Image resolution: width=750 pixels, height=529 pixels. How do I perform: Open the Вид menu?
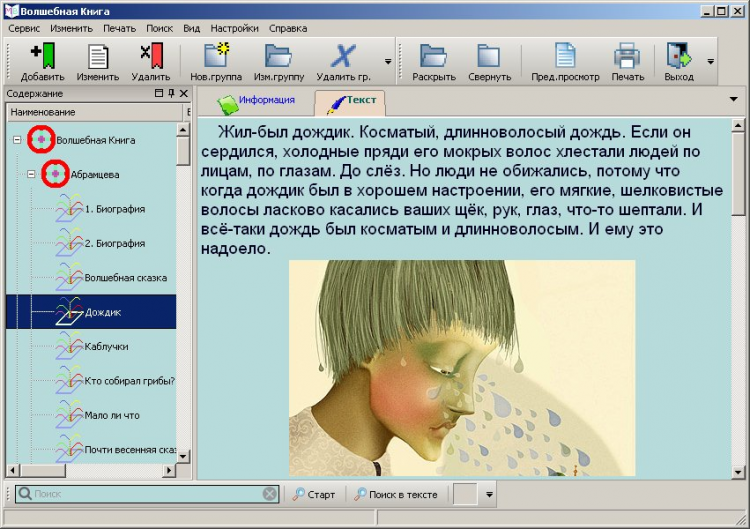tap(191, 28)
